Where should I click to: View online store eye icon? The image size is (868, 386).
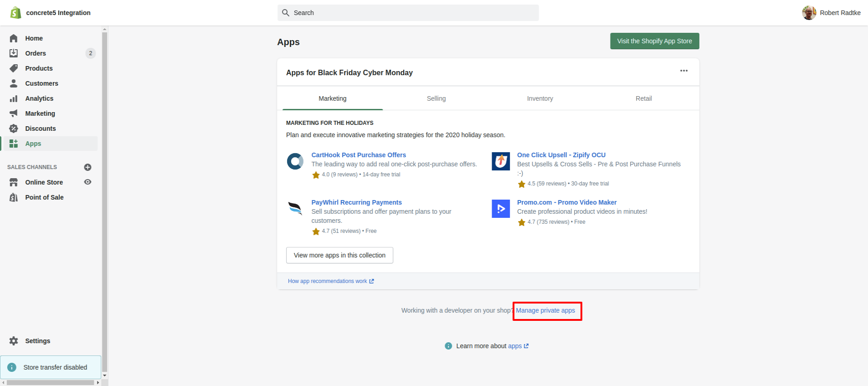tap(88, 182)
